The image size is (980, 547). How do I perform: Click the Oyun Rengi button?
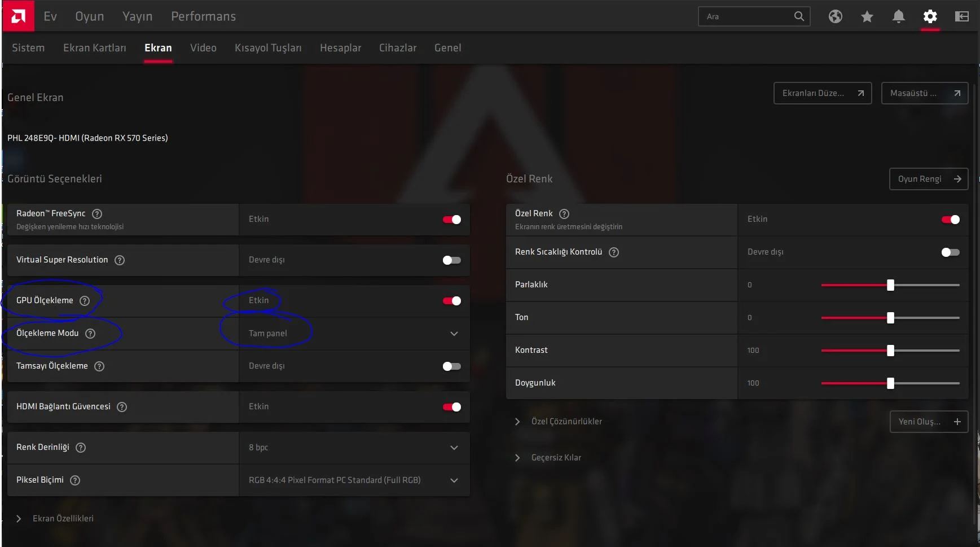click(928, 179)
